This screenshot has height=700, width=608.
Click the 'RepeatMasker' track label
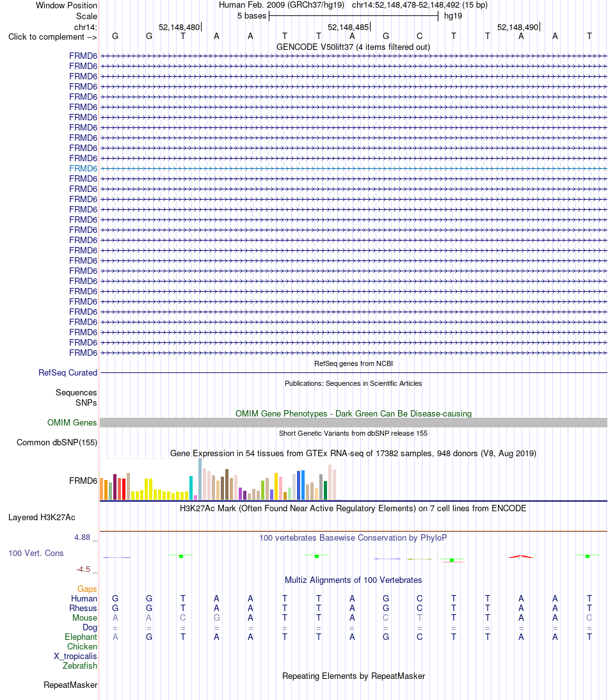pyautogui.click(x=70, y=685)
